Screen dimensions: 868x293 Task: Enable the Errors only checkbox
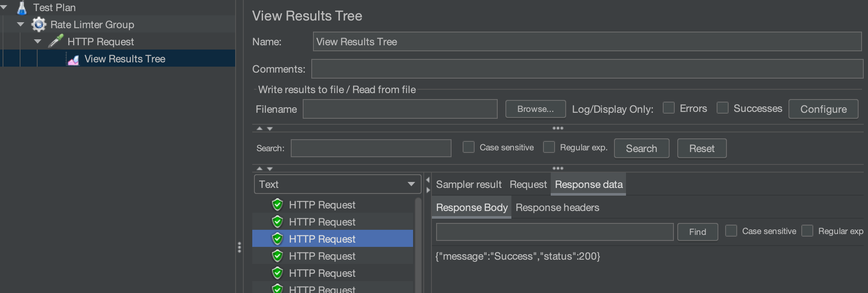pyautogui.click(x=669, y=108)
